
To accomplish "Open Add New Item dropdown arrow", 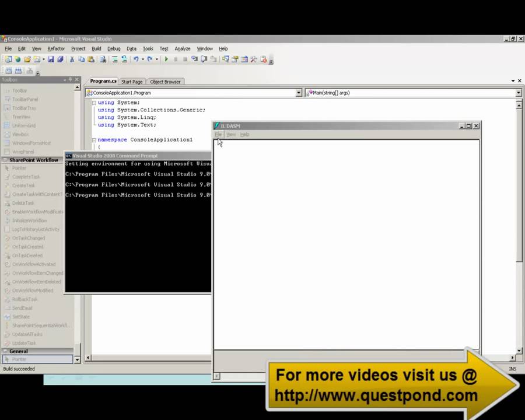I will point(44,60).
